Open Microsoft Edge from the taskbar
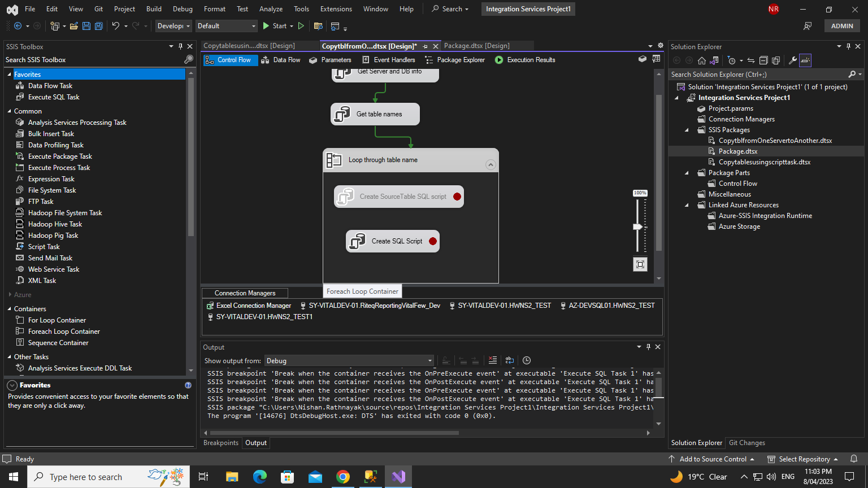 (x=259, y=477)
